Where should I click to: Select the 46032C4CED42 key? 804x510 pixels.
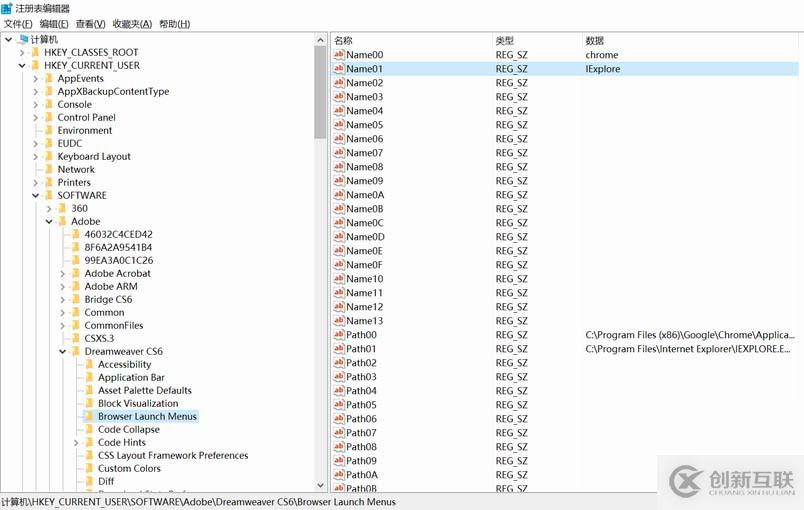(x=118, y=234)
